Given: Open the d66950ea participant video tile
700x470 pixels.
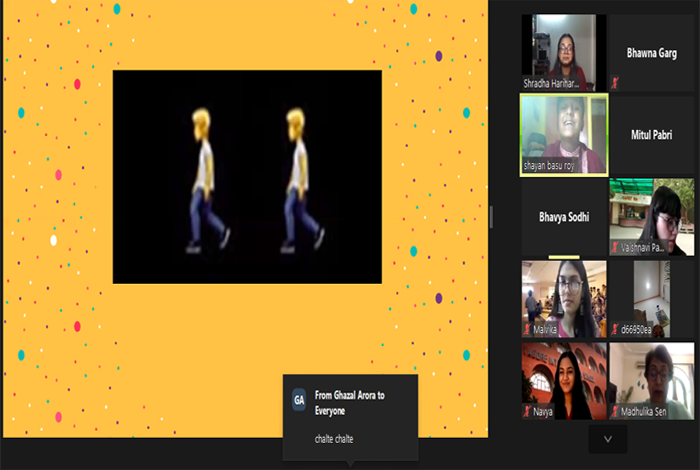Looking at the screenshot, I should tap(651, 299).
